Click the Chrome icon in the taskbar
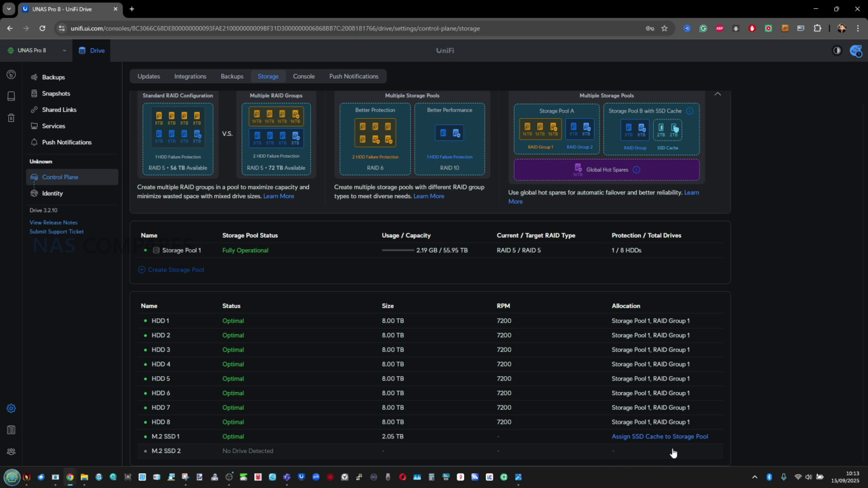Screen dimensions: 868x488 (70, 477)
